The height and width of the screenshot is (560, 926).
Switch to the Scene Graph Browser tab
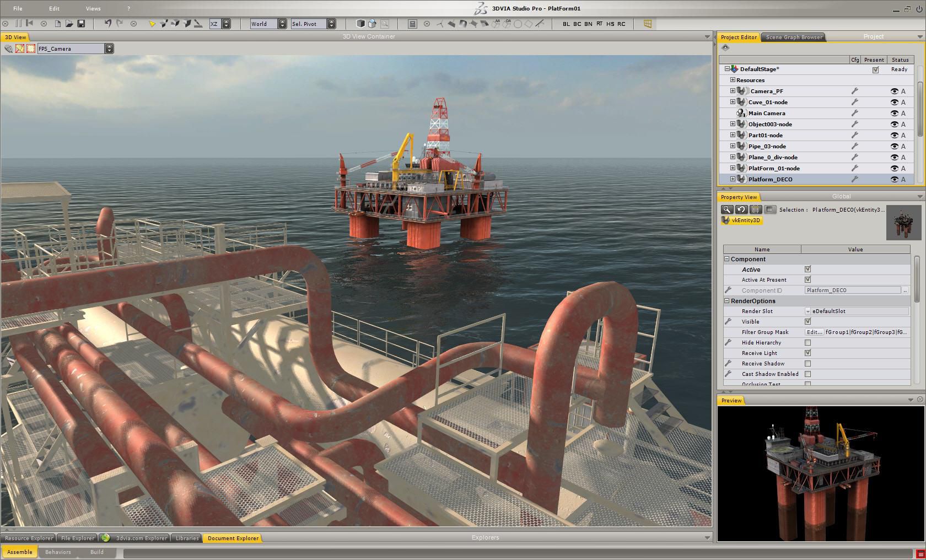coord(794,37)
